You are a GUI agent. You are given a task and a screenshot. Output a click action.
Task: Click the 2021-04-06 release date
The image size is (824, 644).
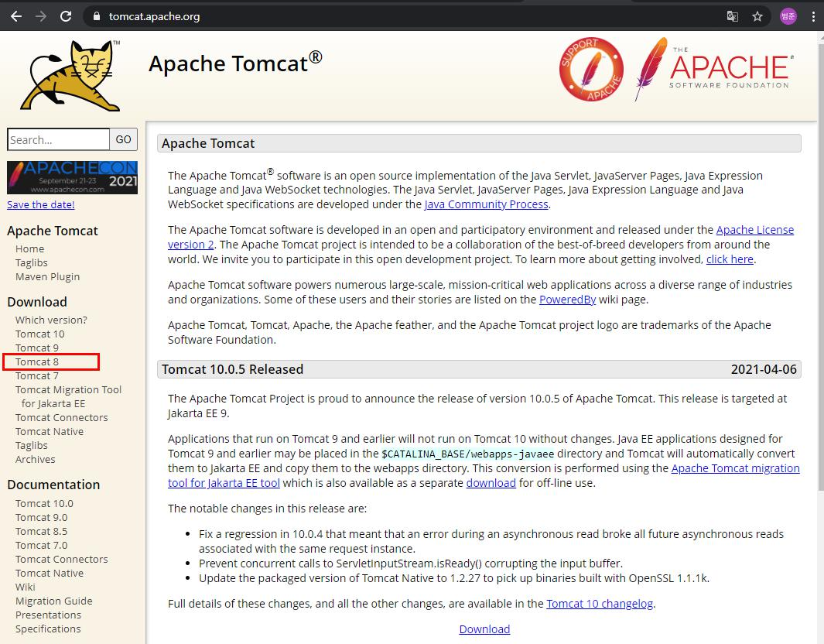(x=764, y=369)
